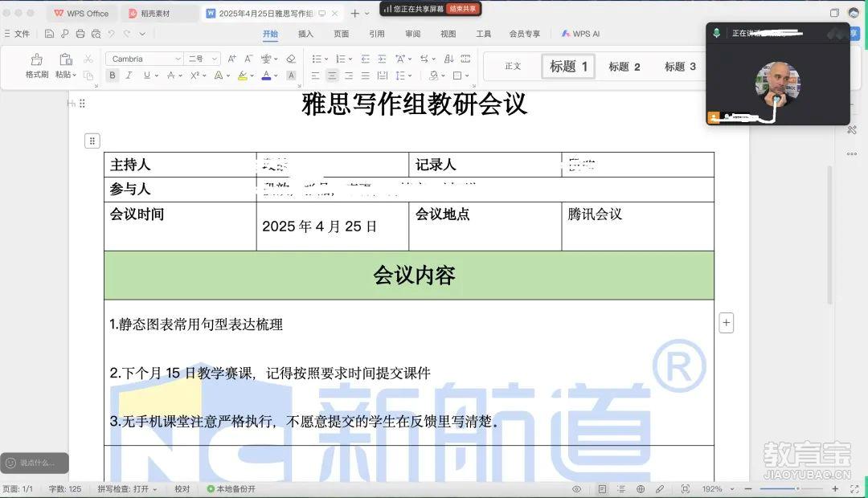Open the 会员专享 tab
The image size is (868, 498).
(524, 34)
